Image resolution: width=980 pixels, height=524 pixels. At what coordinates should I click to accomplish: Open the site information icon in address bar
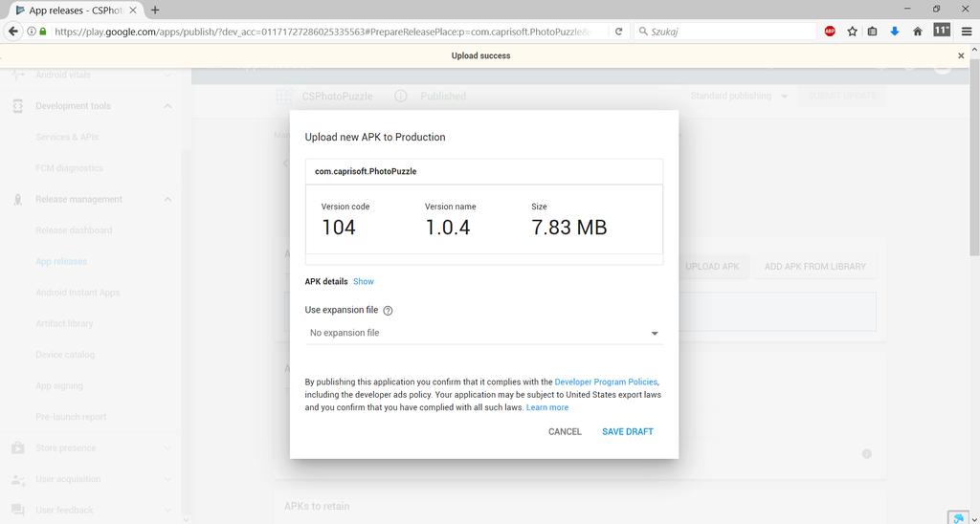pyautogui.click(x=32, y=32)
